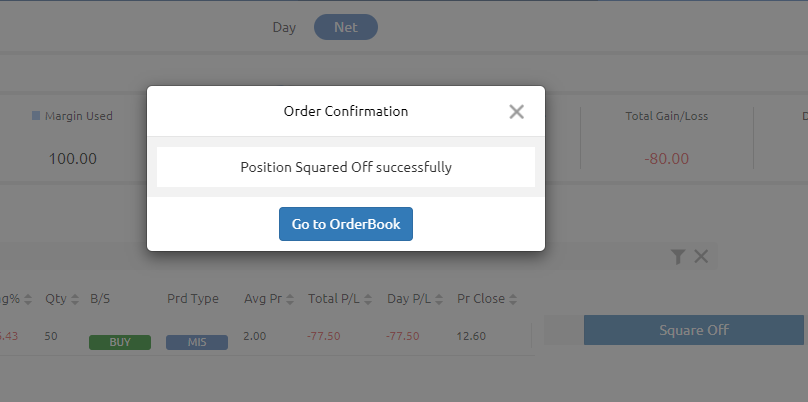The width and height of the screenshot is (808, 402).
Task: Click the Position Squared Off message text
Action: pos(346,167)
